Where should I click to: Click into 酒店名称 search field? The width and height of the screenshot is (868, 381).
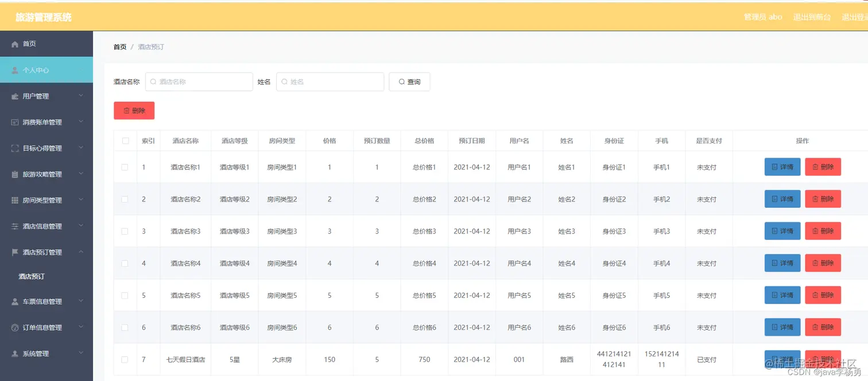pyautogui.click(x=199, y=82)
